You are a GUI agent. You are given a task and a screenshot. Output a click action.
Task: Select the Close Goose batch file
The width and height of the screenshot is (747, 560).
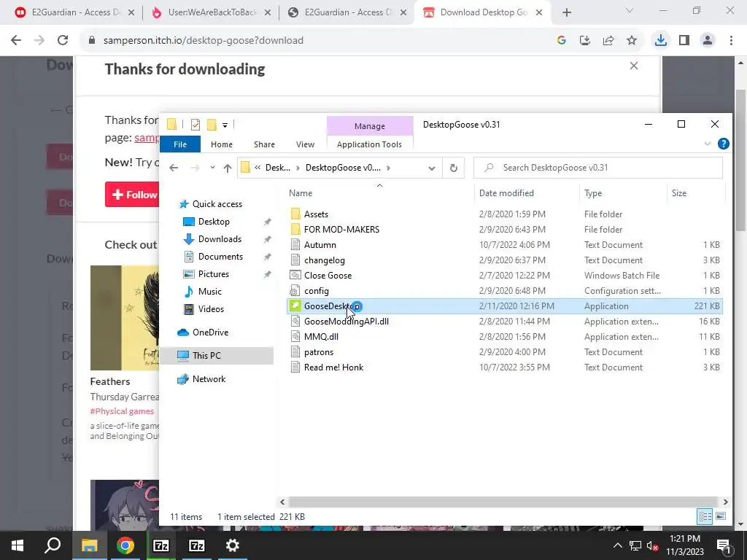(328, 275)
